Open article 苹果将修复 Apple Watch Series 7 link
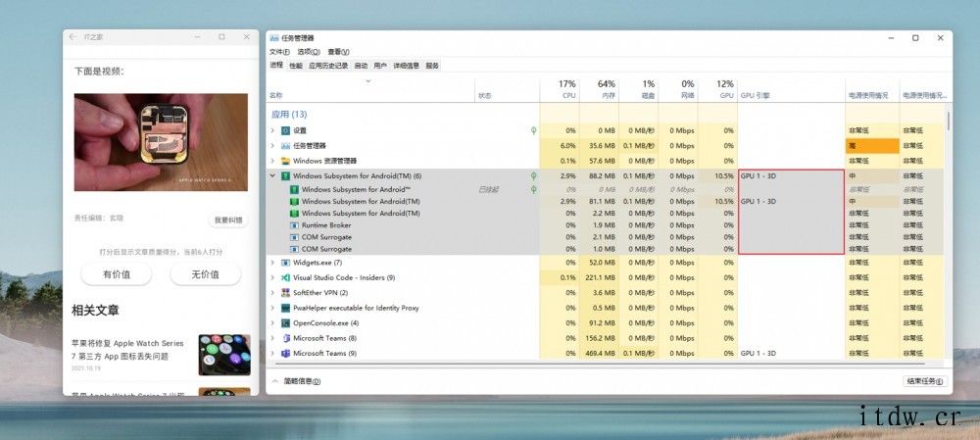The height and width of the screenshot is (440, 980). (127, 350)
